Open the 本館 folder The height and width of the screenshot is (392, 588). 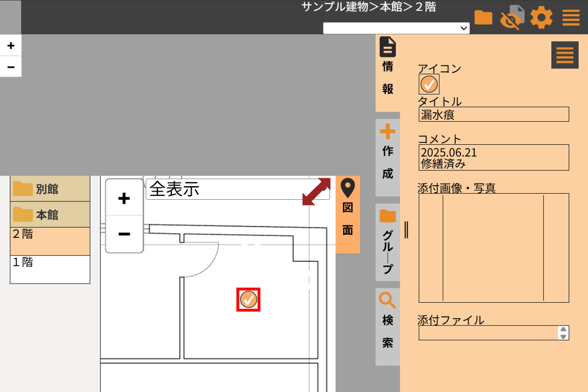click(x=50, y=215)
